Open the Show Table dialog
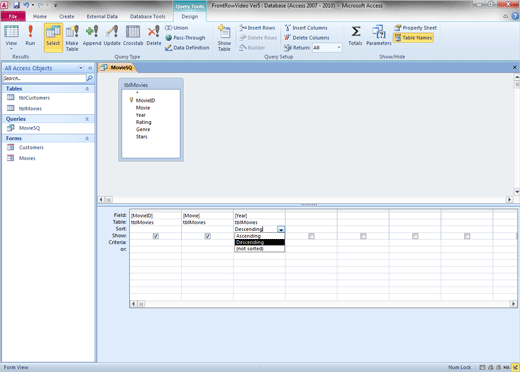Screen dimensions: 520x372 [x=224, y=38]
